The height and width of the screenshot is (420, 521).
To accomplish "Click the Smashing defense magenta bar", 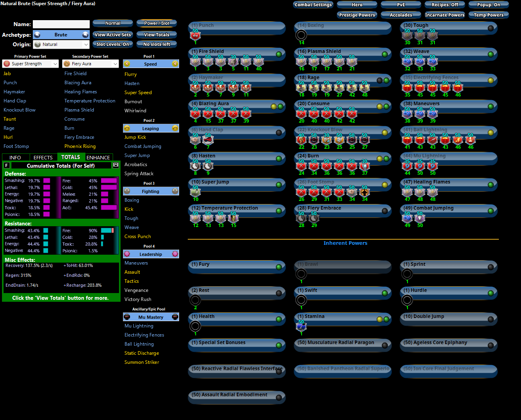I will coord(47,181).
